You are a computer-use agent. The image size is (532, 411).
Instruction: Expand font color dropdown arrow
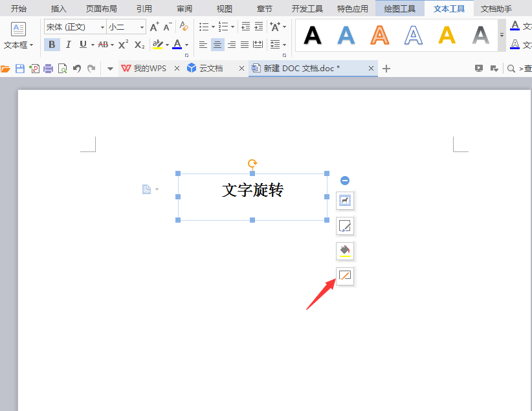click(186, 45)
